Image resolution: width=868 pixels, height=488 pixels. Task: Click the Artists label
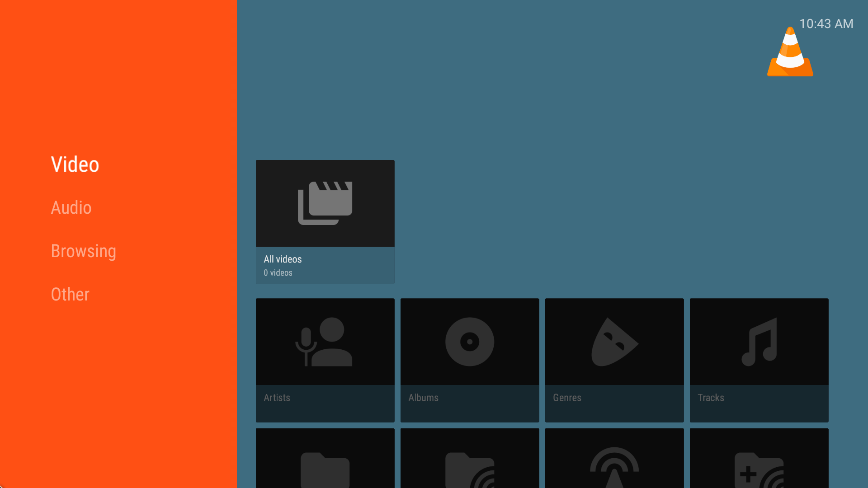pyautogui.click(x=277, y=398)
